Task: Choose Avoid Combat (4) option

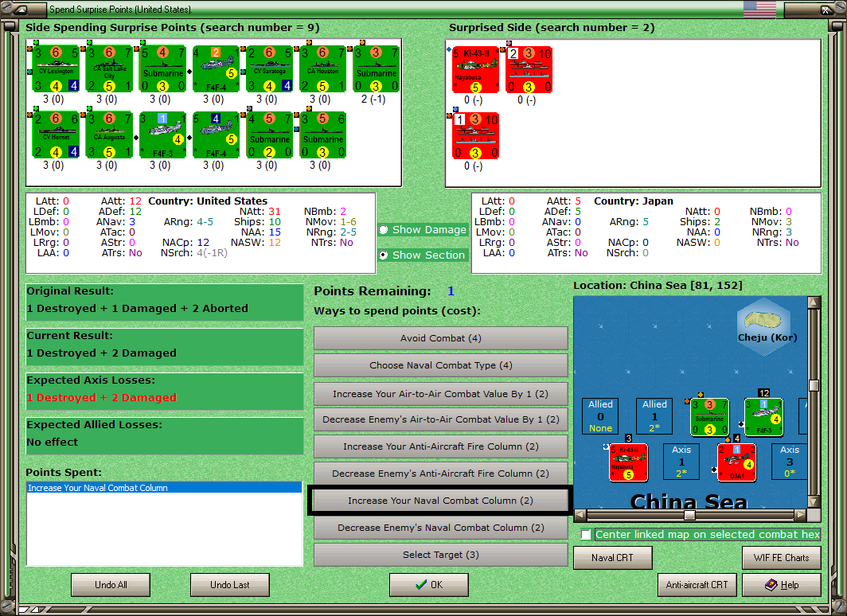Action: point(440,338)
